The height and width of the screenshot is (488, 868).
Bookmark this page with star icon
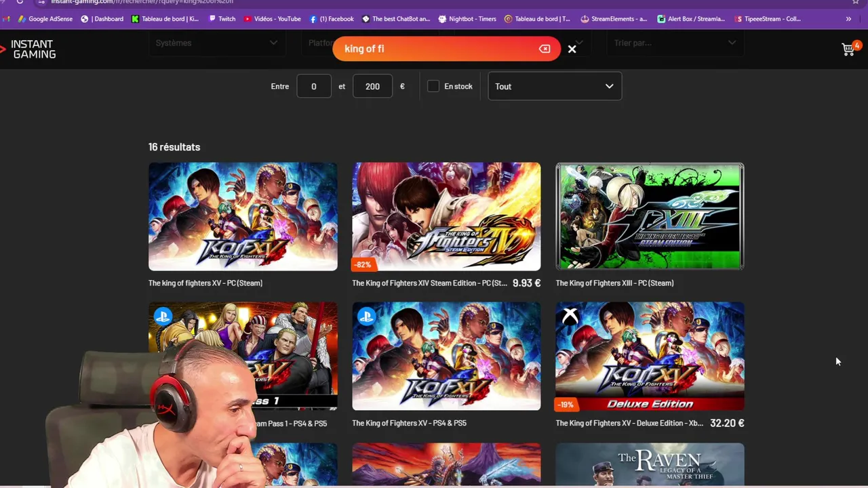[856, 2]
